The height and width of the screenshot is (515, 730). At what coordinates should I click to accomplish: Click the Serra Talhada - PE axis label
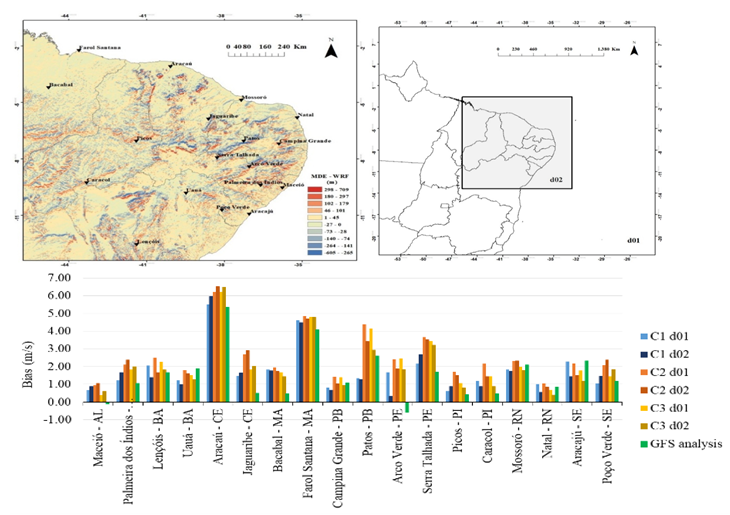click(426, 451)
